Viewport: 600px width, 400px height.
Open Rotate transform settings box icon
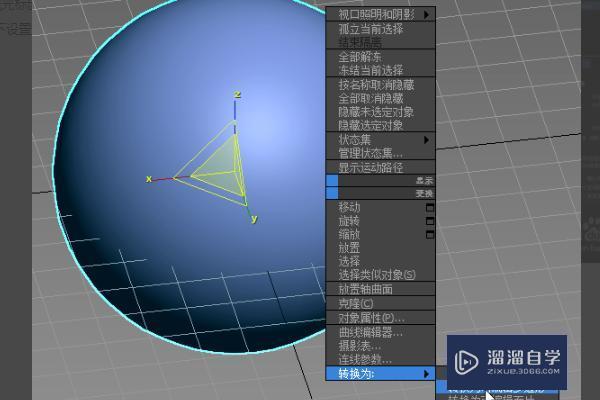430,221
